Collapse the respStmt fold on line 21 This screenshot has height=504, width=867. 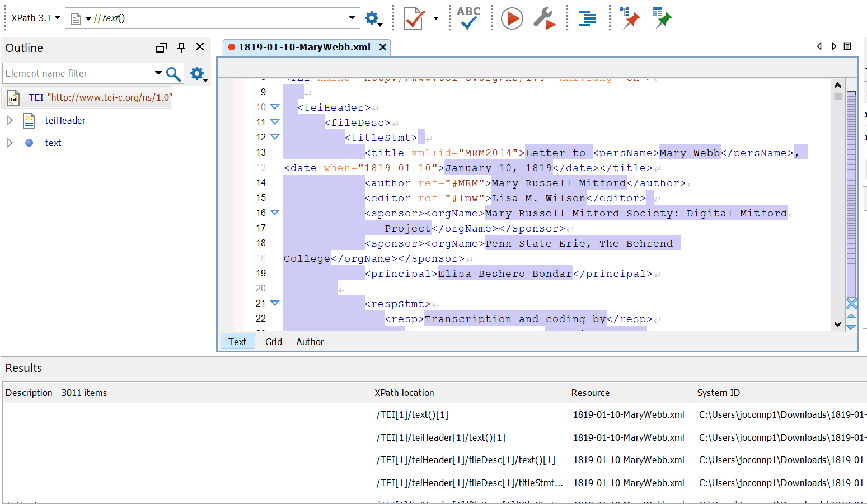pyautogui.click(x=275, y=303)
